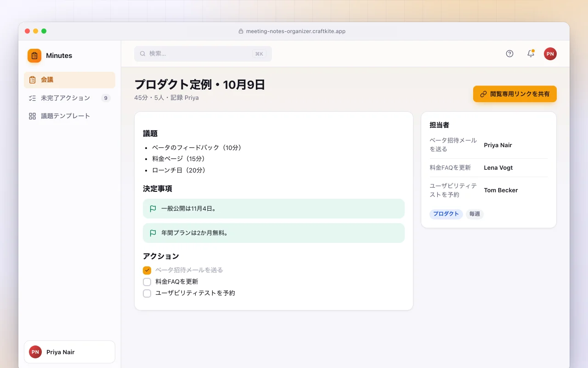Click the flag icon beside 一般公開は11月4日
Viewport: 588px width, 368px height.
pos(153,208)
